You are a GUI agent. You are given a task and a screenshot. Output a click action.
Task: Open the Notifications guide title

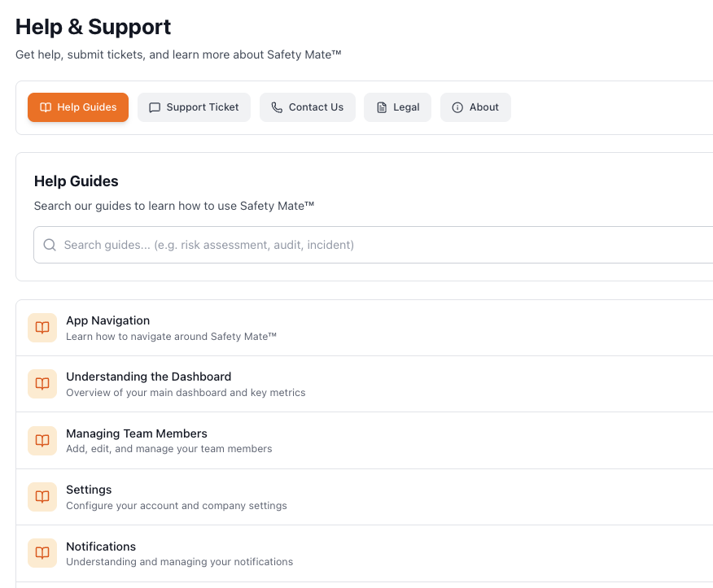coord(101,547)
